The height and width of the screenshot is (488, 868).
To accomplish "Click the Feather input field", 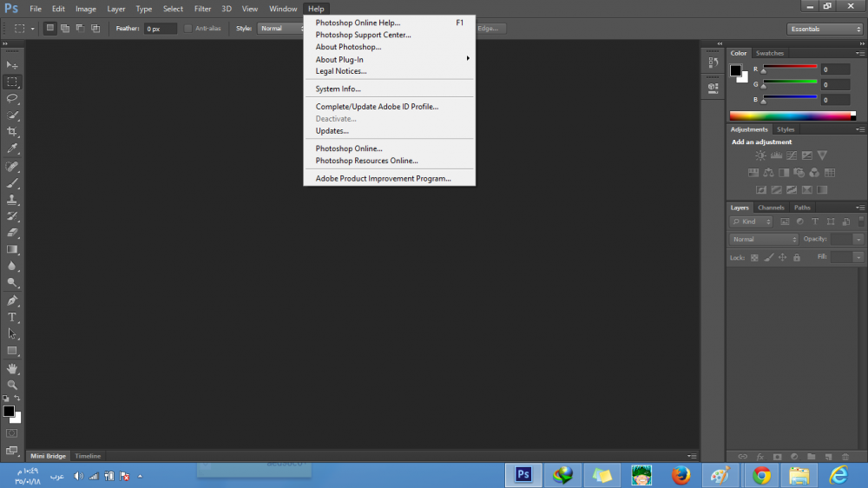I will (x=160, y=29).
